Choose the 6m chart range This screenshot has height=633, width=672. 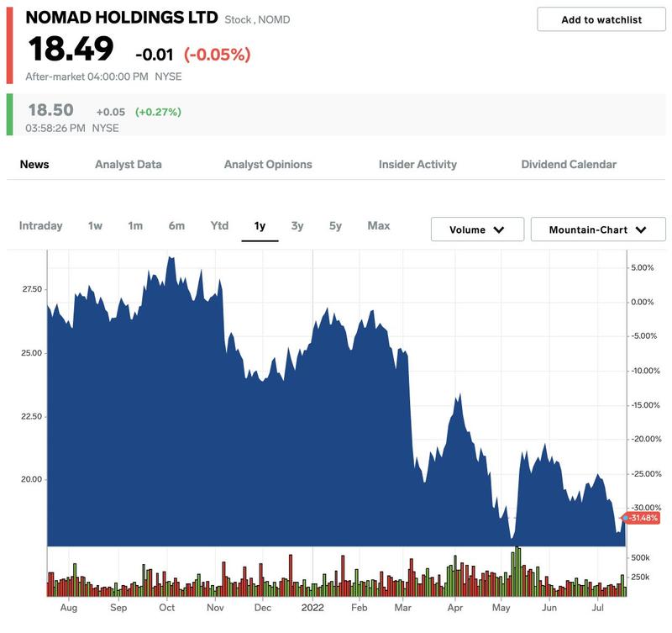[x=176, y=225]
